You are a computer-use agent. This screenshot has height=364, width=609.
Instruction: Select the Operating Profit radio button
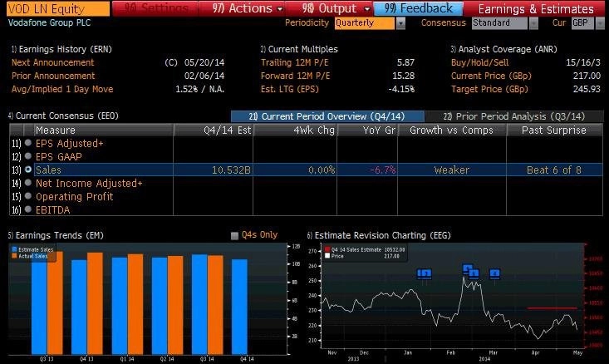coord(28,196)
